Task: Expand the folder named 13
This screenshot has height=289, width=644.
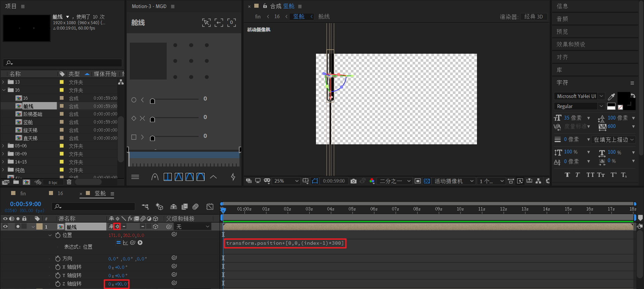Action: coord(3,82)
